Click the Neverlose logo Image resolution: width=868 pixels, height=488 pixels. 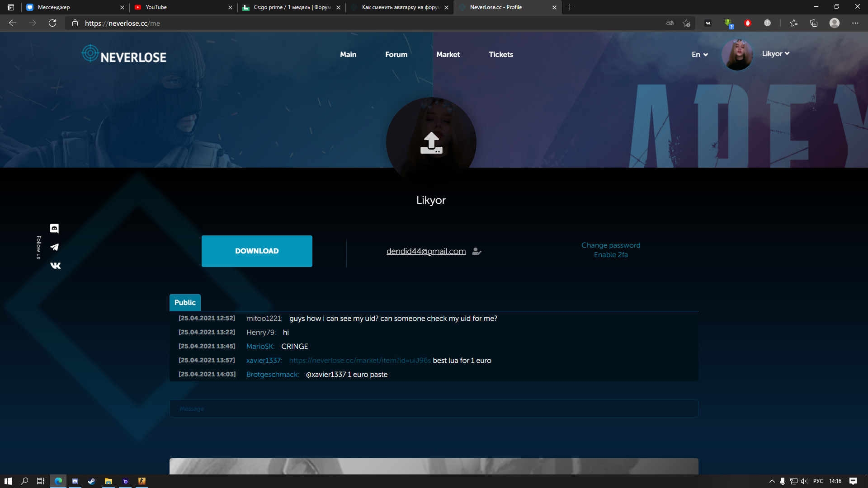point(124,55)
